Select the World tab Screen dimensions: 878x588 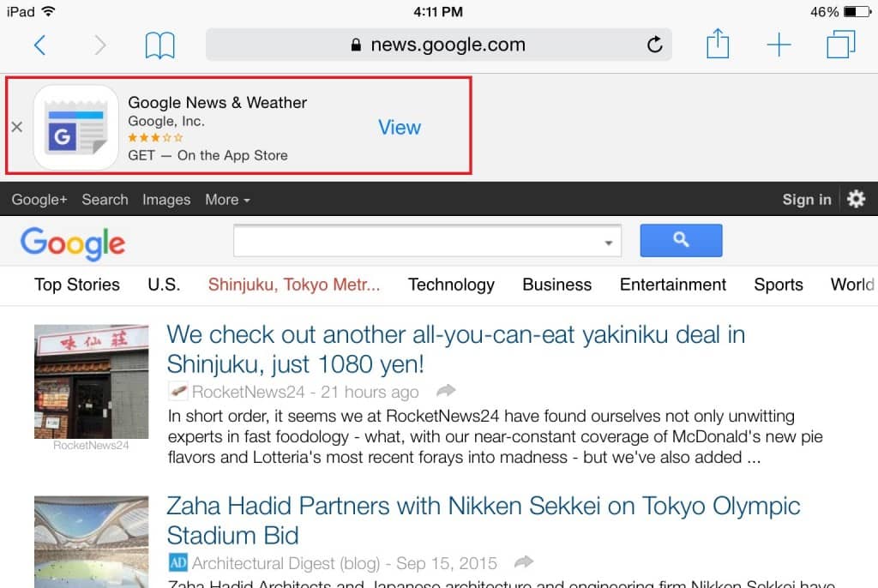pyautogui.click(x=853, y=285)
